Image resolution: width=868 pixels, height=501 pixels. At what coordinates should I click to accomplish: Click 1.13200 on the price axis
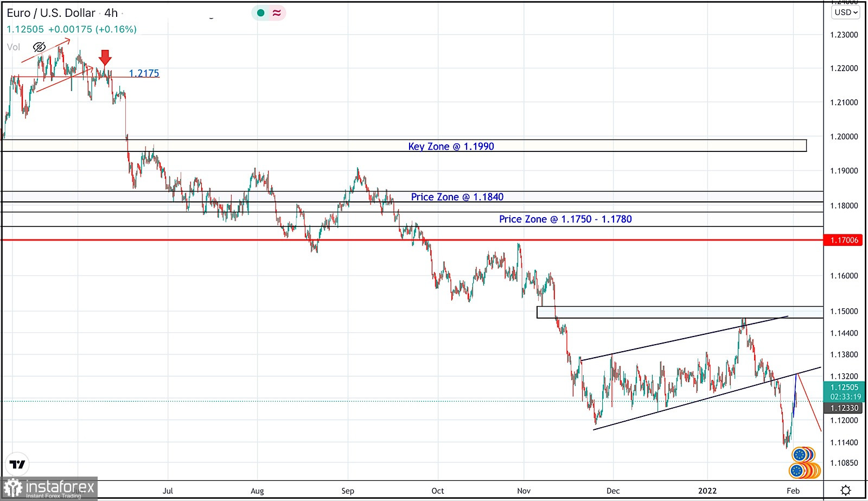click(x=844, y=377)
